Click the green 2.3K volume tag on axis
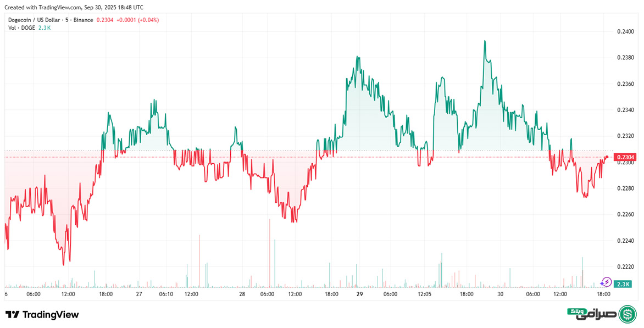Screen dimensions: 644x328 [622, 284]
